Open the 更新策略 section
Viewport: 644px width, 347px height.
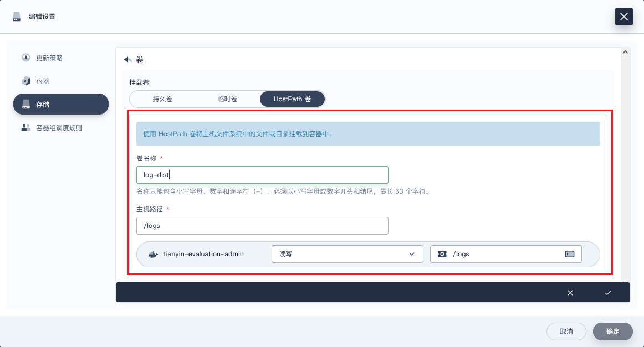(x=49, y=58)
